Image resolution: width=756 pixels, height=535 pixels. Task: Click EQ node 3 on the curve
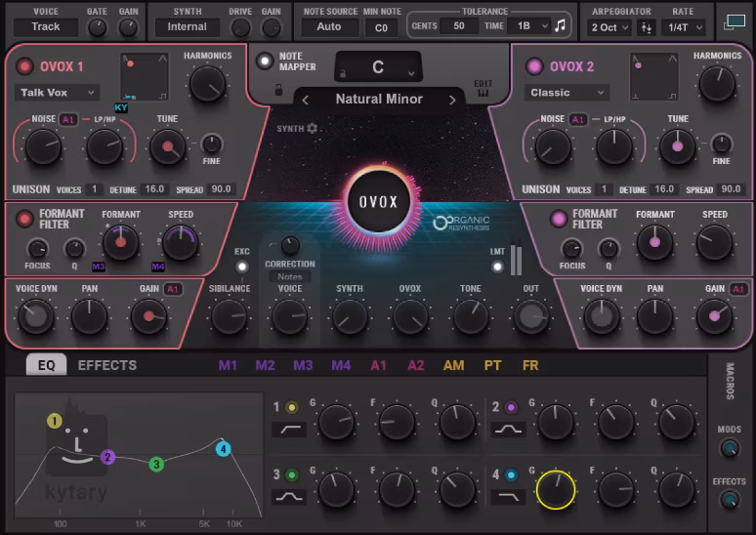click(x=155, y=464)
